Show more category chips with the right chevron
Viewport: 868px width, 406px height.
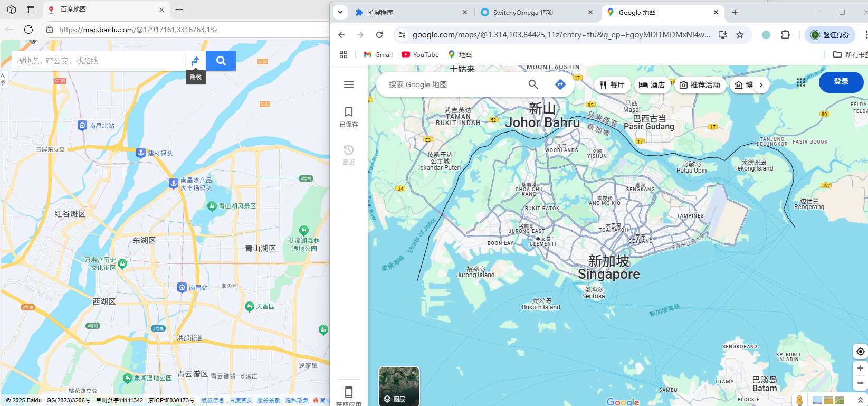(761, 85)
